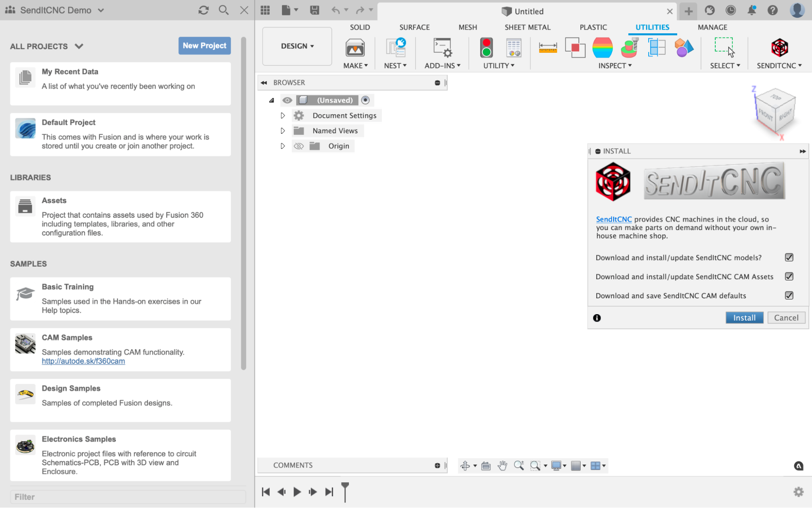The width and height of the screenshot is (812, 508).
Task: Select the Pan hand tool
Action: tap(502, 466)
